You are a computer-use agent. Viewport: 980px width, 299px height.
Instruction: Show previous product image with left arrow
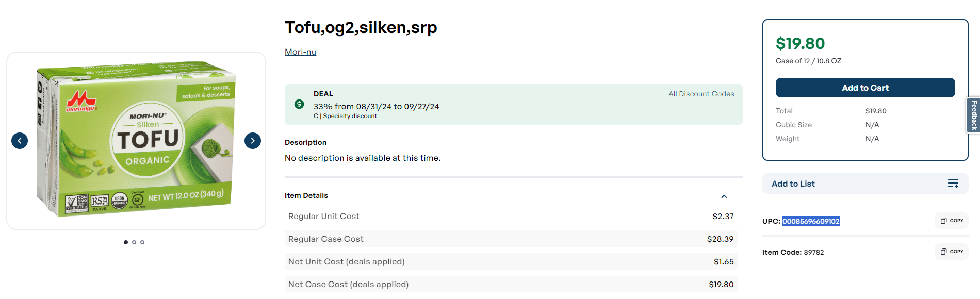[x=20, y=141]
